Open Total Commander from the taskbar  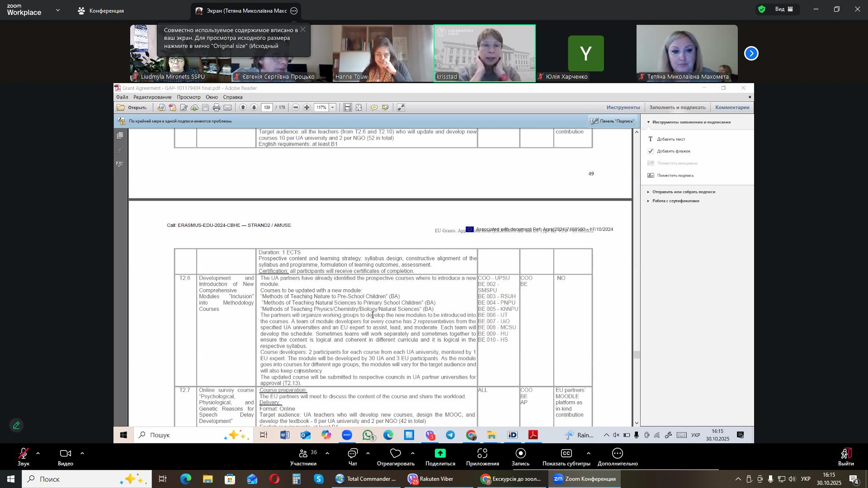366,479
